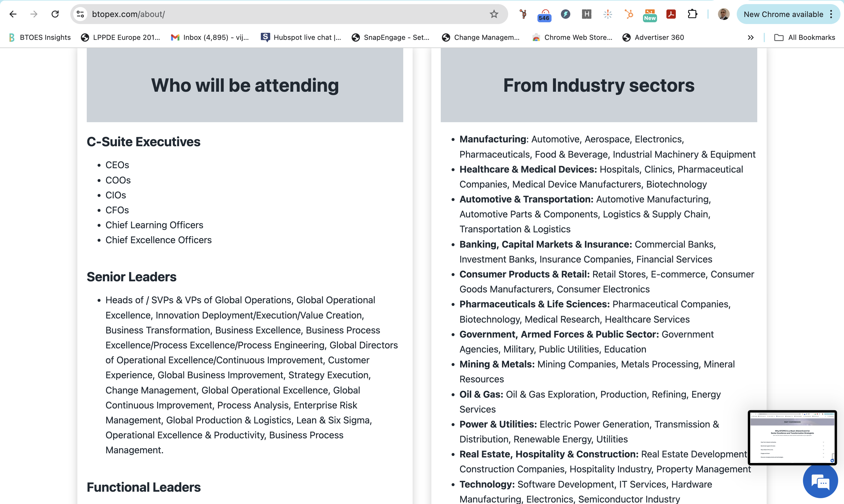844x504 pixels.
Task: Go back to the previous page
Action: [13, 14]
